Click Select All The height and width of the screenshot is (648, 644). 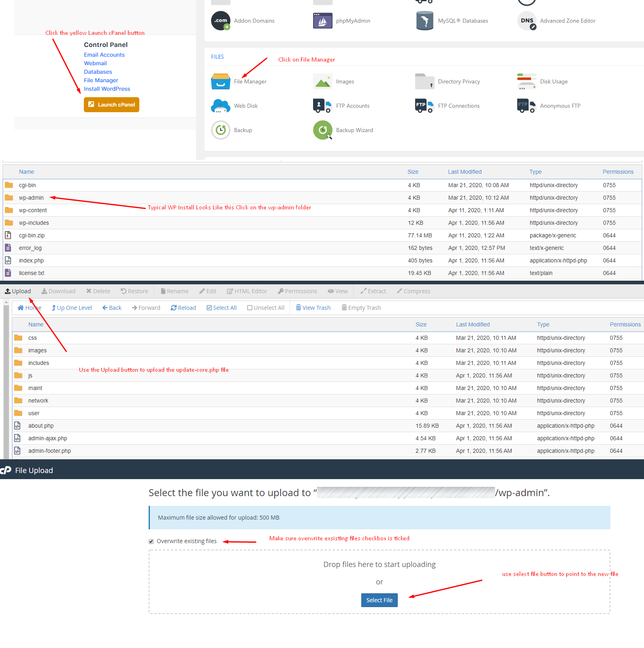[222, 308]
